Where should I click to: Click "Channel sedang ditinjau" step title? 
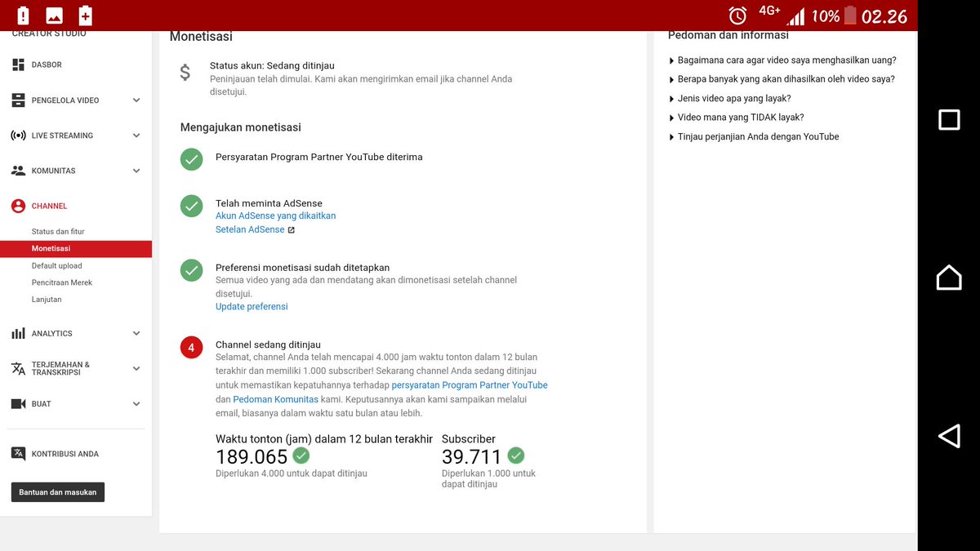pyautogui.click(x=268, y=344)
